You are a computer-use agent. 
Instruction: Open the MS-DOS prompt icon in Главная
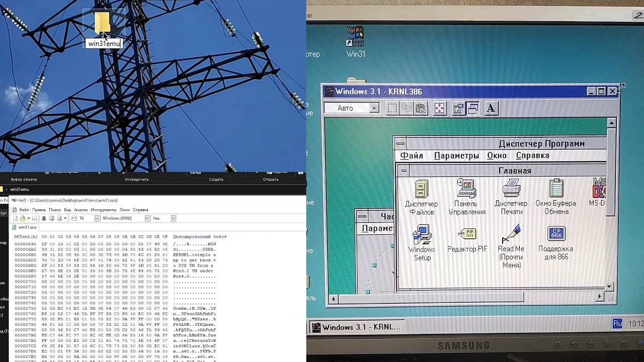[597, 192]
